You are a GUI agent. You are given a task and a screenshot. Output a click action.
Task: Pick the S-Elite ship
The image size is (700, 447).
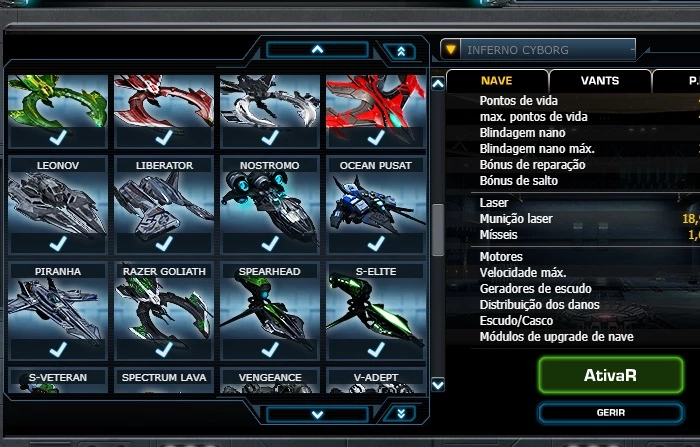[x=375, y=311]
